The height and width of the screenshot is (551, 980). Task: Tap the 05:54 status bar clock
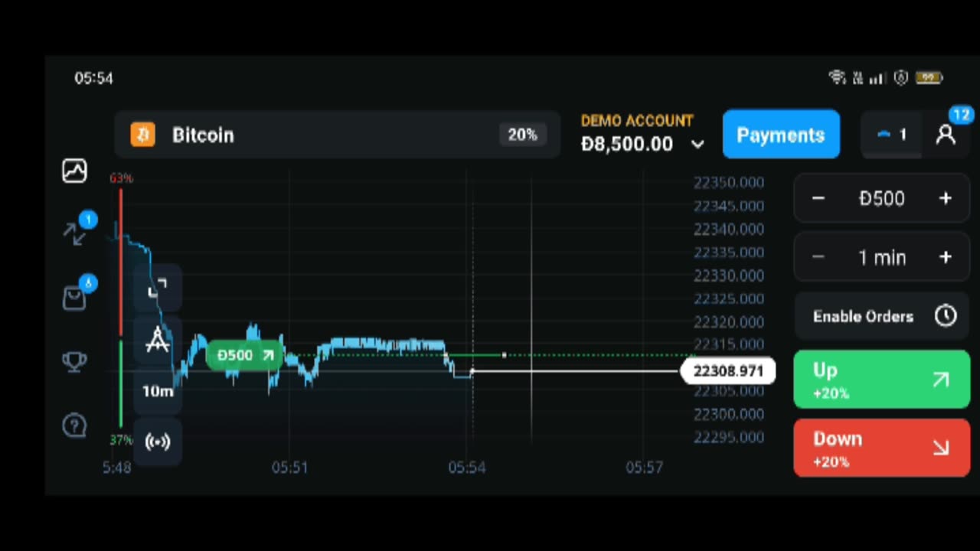tap(93, 78)
